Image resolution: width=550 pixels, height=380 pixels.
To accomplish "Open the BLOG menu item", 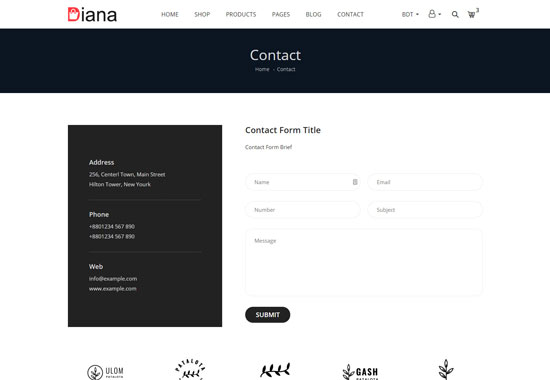I will 313,14.
